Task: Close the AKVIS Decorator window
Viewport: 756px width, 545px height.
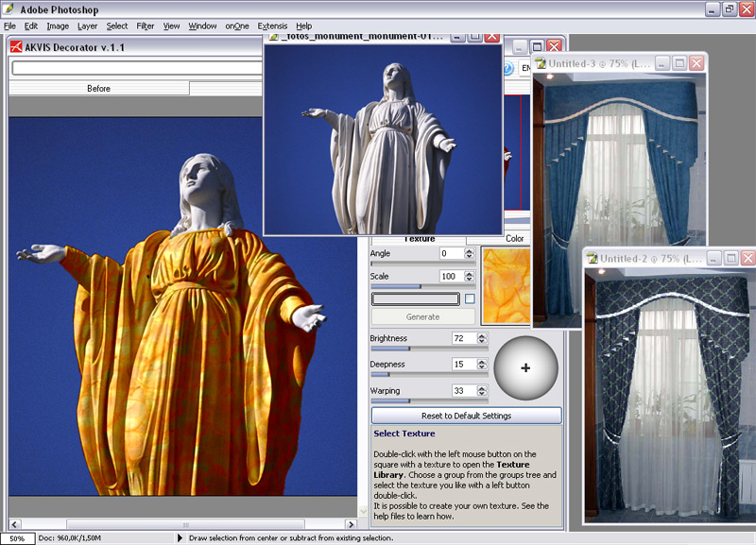Action: [x=555, y=46]
